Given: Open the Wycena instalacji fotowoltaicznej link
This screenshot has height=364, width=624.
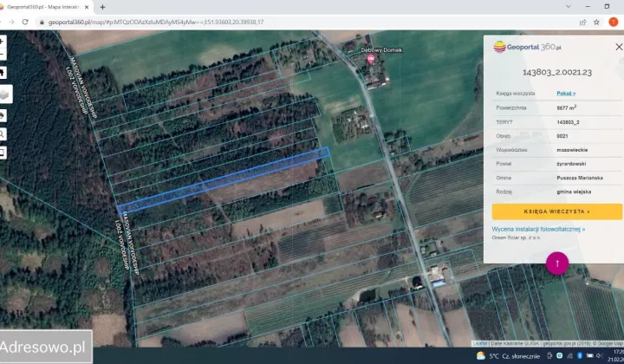Looking at the screenshot, I should coord(538,229).
